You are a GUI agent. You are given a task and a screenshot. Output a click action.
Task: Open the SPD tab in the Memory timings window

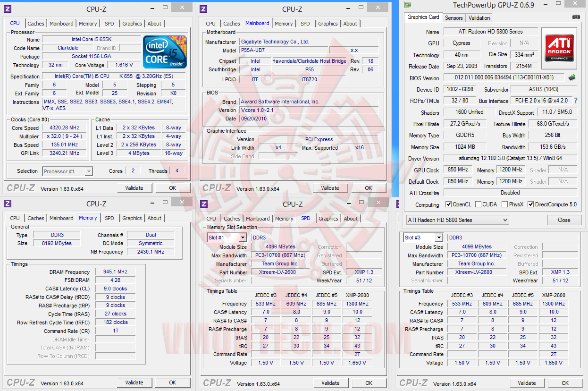pyautogui.click(x=109, y=218)
